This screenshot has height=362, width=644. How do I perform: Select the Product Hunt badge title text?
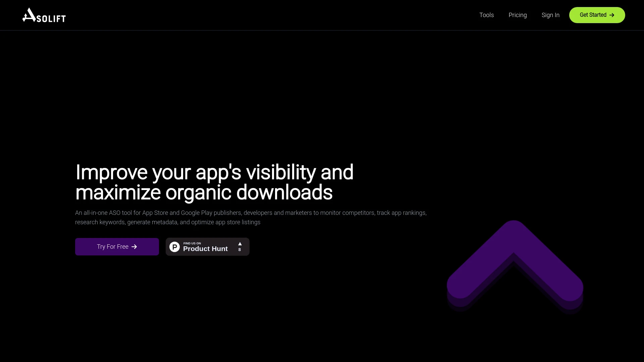point(206,249)
